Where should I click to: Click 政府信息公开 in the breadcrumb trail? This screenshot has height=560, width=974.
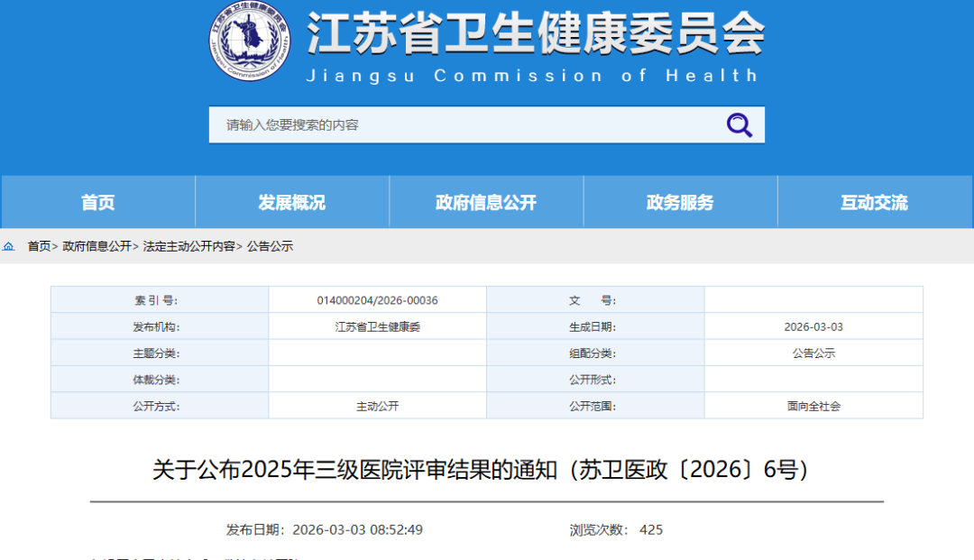96,246
